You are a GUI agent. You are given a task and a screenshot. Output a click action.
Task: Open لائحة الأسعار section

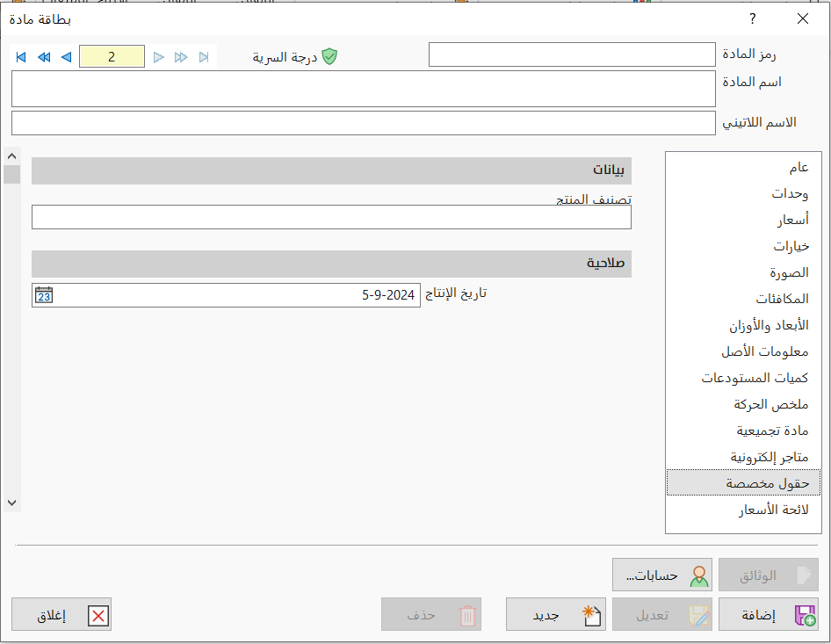point(743,510)
